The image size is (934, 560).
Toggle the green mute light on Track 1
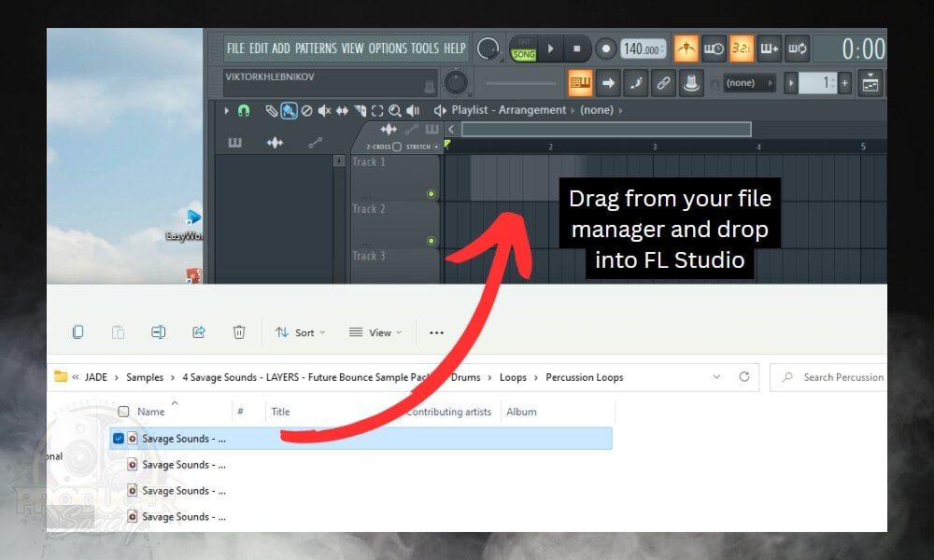click(x=431, y=194)
